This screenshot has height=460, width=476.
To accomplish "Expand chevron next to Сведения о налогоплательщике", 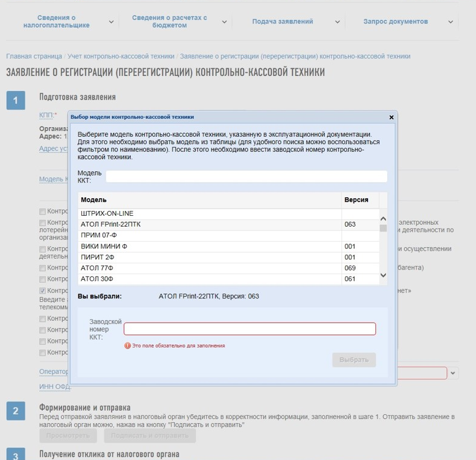I will click(112, 22).
